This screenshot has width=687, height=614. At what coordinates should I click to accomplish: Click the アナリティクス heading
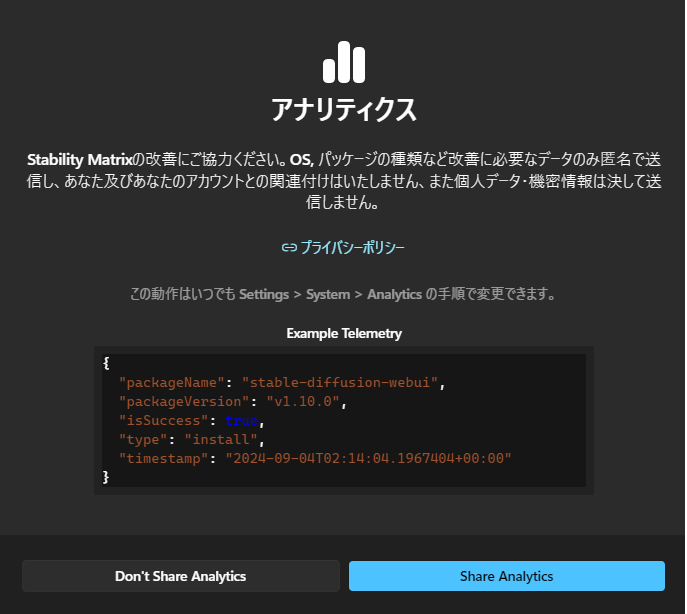[343, 109]
